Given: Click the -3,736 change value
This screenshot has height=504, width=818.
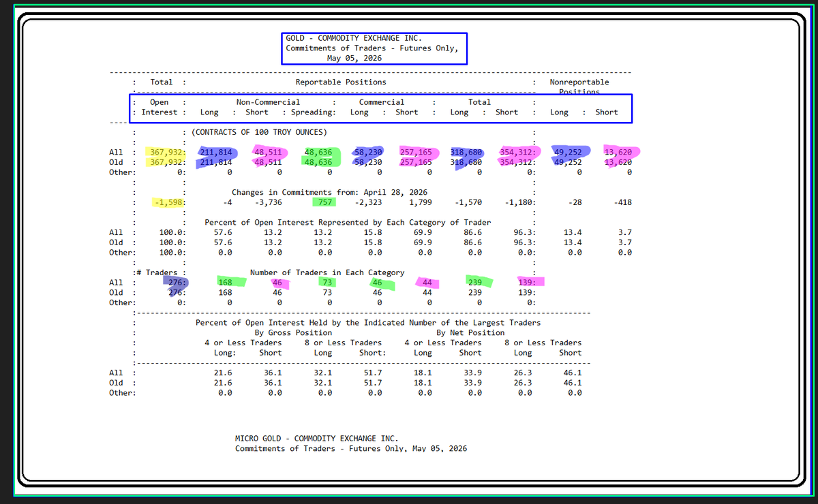Looking at the screenshot, I should 268,202.
